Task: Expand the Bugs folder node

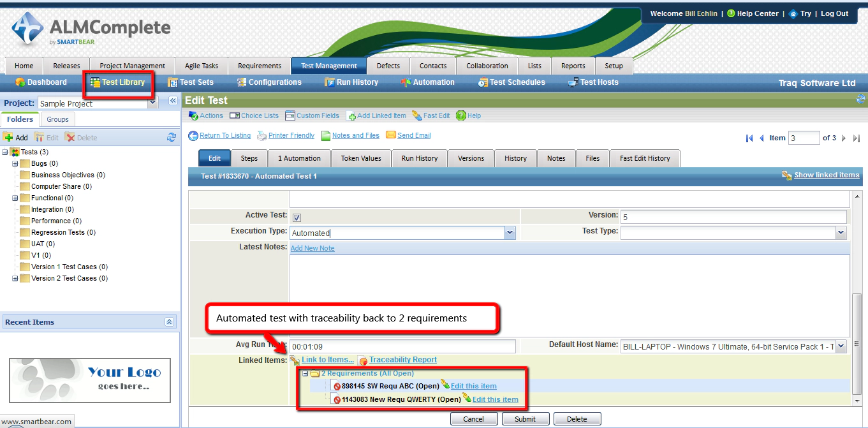Action: [x=13, y=163]
